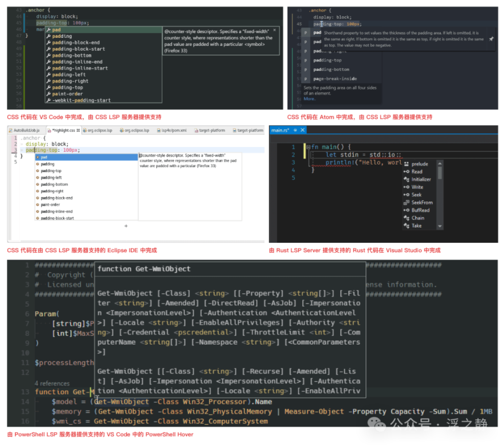
Task: Click the '4 references' code lens in PowerShell editor
Action: click(52, 384)
